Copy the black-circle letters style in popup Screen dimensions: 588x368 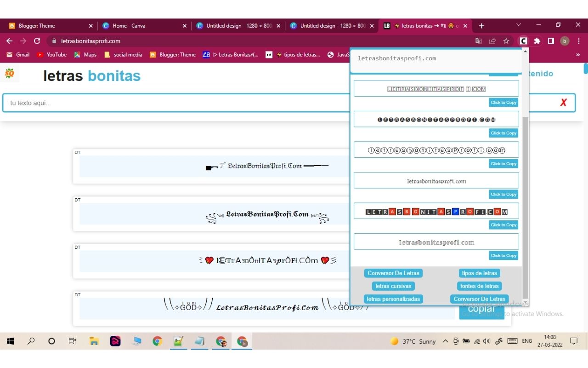pos(503,133)
